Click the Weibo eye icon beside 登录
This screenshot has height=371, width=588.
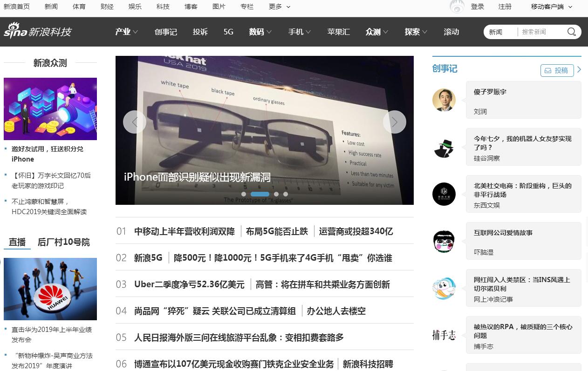[x=457, y=7]
